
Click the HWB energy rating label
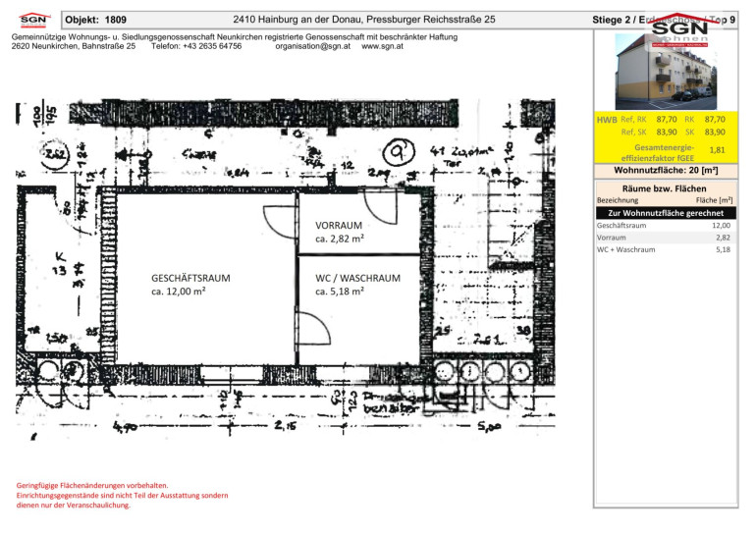click(608, 119)
